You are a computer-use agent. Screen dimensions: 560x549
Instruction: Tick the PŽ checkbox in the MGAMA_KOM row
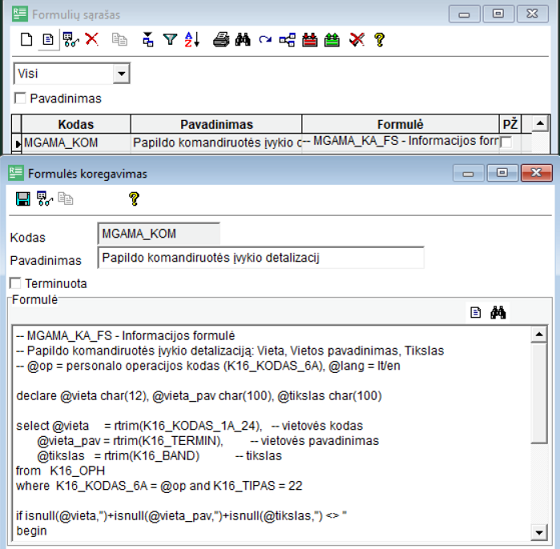pos(506,142)
